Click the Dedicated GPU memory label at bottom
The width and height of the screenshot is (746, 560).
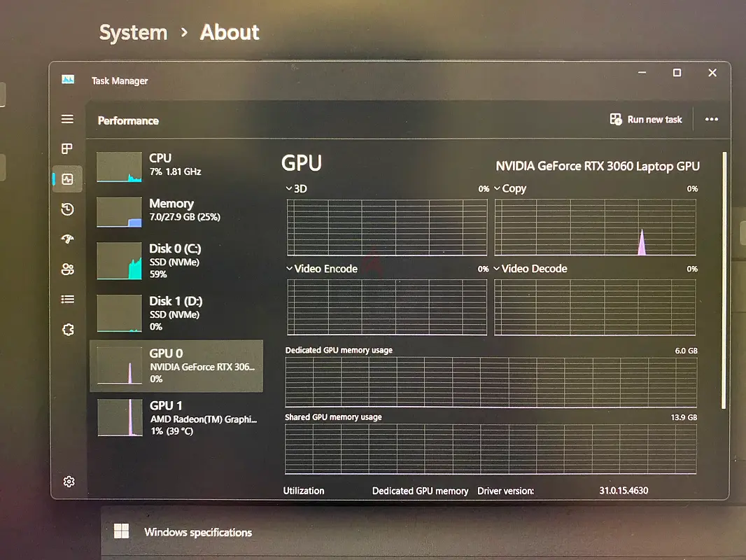[x=420, y=491]
